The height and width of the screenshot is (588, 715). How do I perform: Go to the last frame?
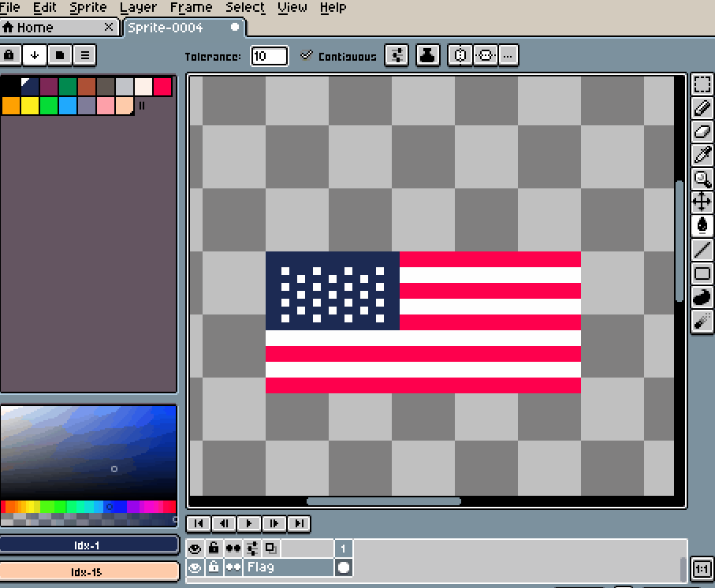click(x=299, y=523)
